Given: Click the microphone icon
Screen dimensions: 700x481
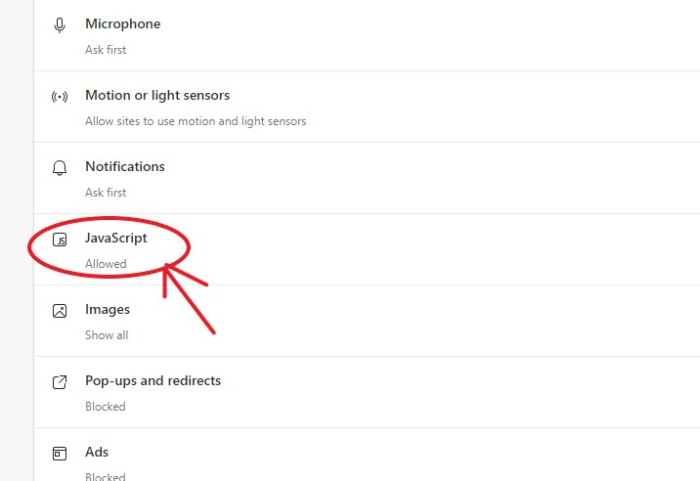Looking at the screenshot, I should pyautogui.click(x=59, y=25).
